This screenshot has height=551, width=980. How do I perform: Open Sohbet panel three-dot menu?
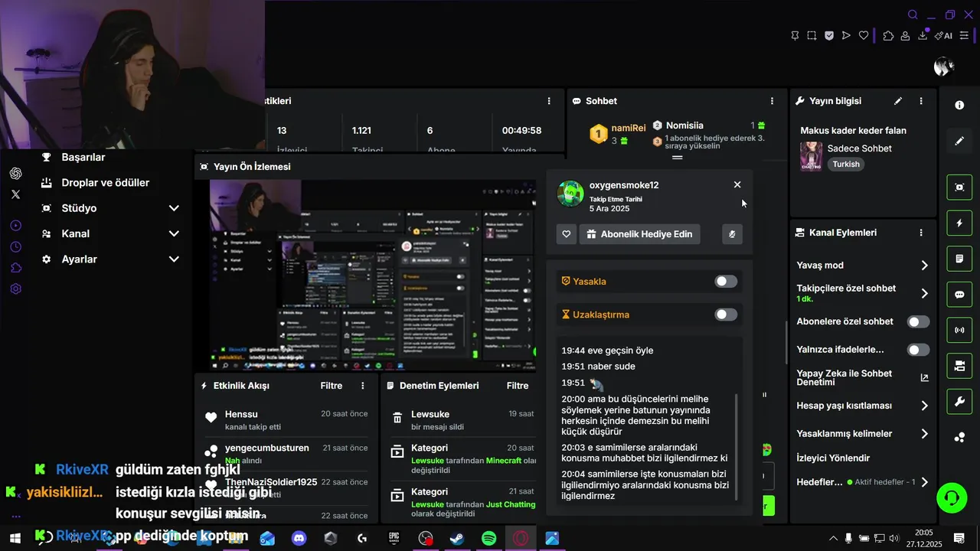click(x=772, y=101)
